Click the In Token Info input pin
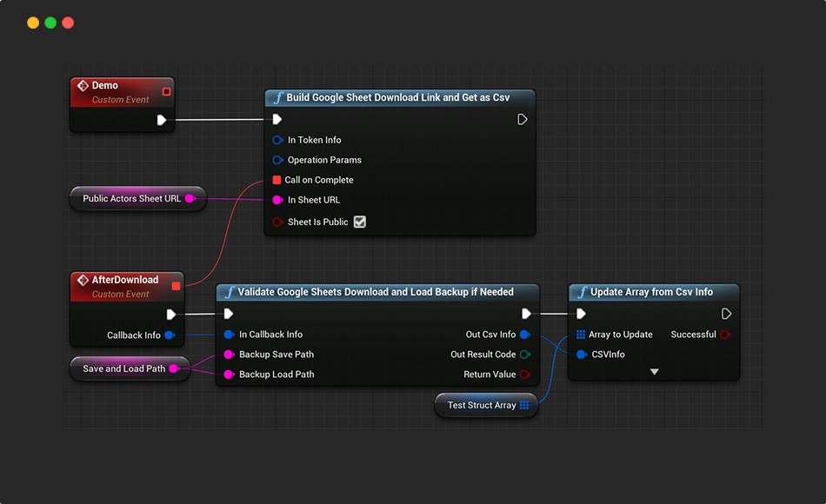826x504 pixels. [x=277, y=140]
